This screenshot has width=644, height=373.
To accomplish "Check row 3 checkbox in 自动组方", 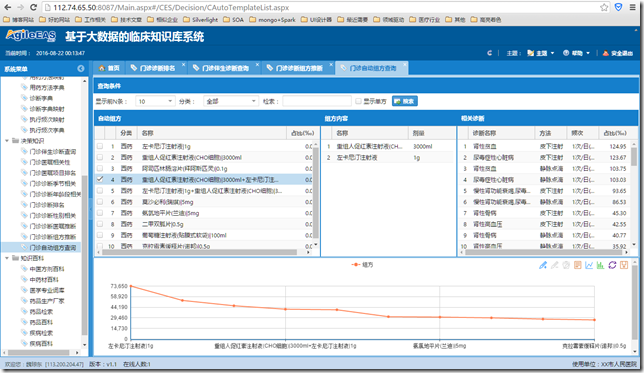I will click(100, 168).
